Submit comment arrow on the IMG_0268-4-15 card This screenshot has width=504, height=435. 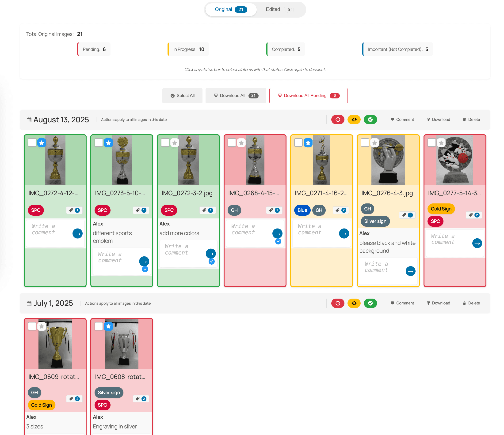pyautogui.click(x=277, y=233)
